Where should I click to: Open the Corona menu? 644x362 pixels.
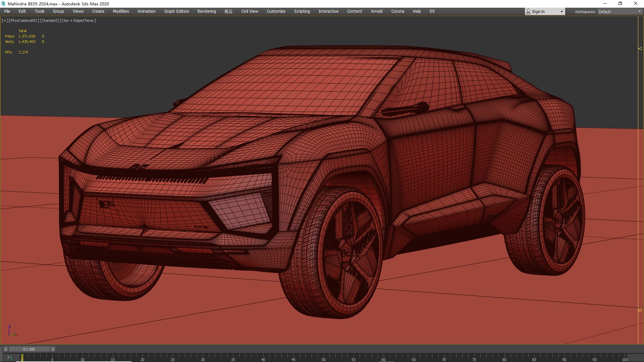click(x=398, y=11)
